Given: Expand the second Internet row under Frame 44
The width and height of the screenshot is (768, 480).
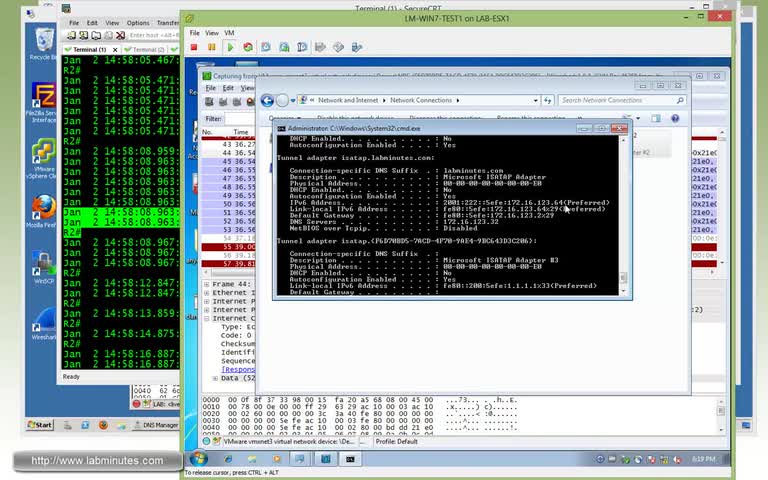Looking at the screenshot, I should pos(207,310).
